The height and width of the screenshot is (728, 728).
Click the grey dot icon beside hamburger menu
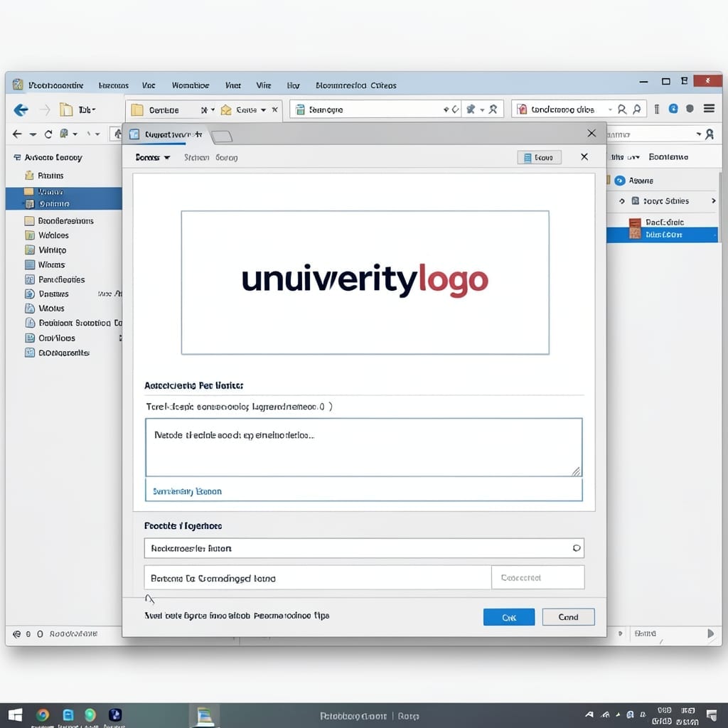(690, 109)
